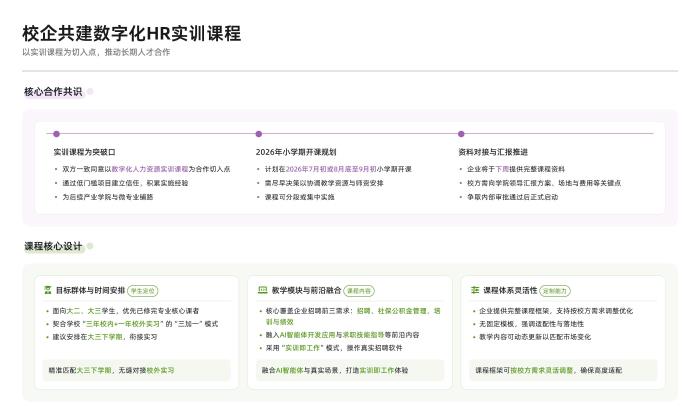Click the laptop icon beside 教学模块与前沿融合
The width and height of the screenshot is (700, 411).
(262, 290)
